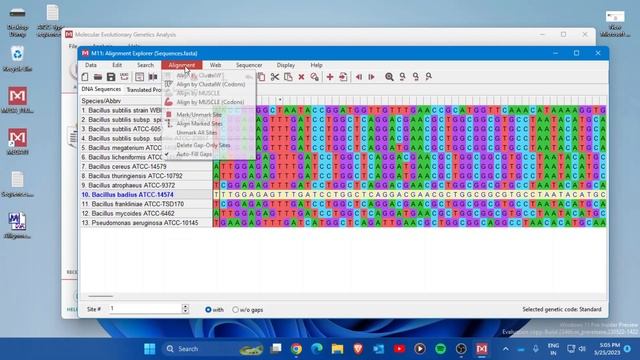Open Spotify from the taskbar

(440, 349)
